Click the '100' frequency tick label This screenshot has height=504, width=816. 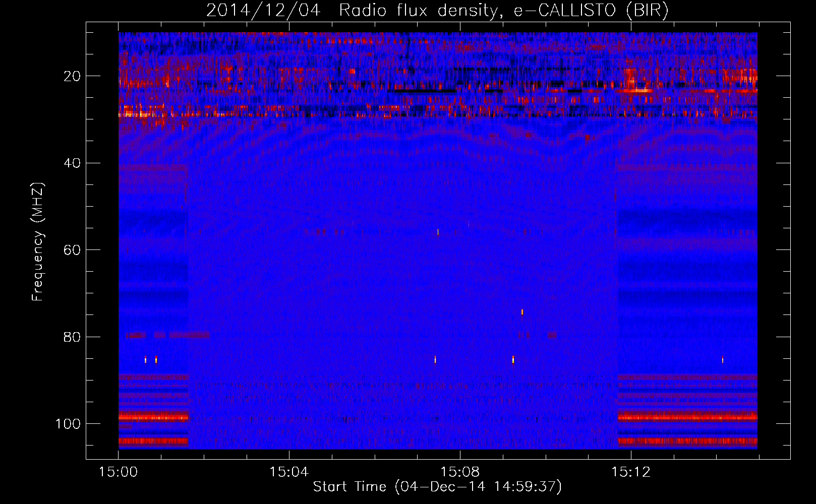tap(69, 424)
